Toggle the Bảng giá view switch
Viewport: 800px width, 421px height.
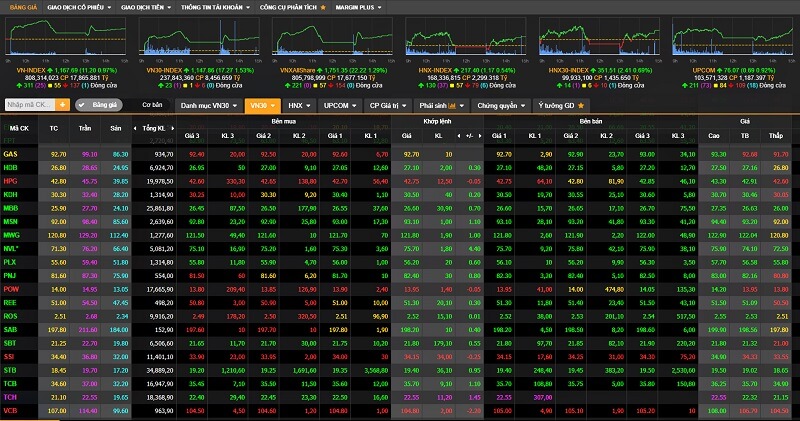point(101,104)
